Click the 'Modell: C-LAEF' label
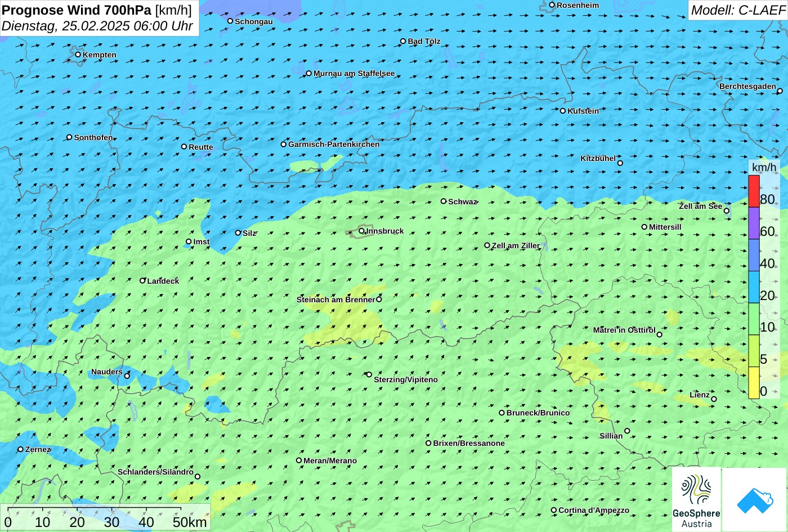 (737, 10)
